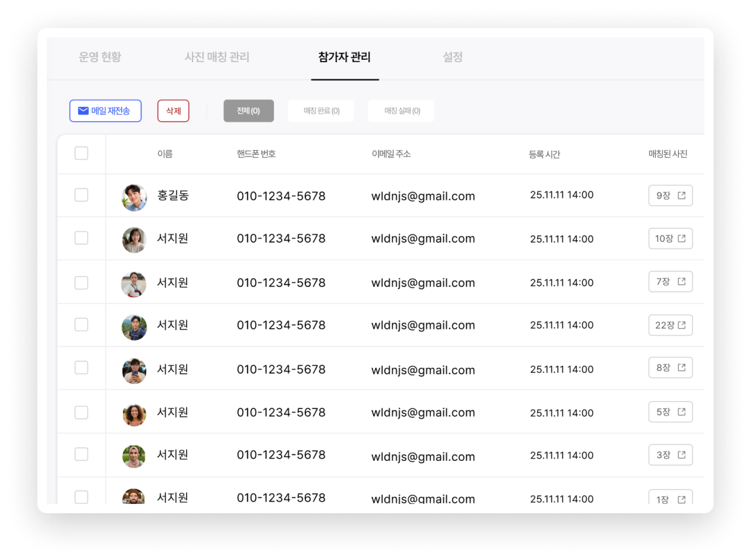
Task: Check the box for the 3장 row
Action: click(x=81, y=454)
